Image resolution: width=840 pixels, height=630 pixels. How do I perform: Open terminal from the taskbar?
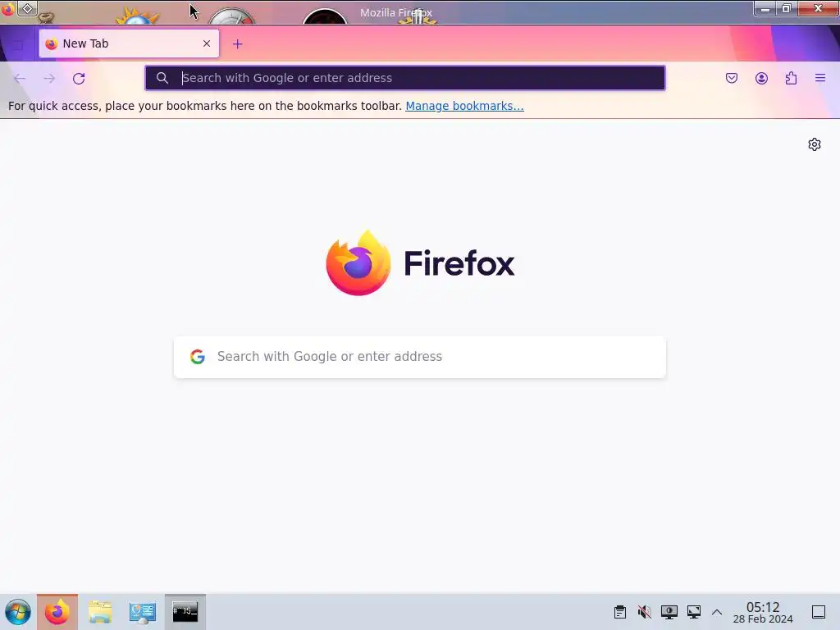coord(185,612)
